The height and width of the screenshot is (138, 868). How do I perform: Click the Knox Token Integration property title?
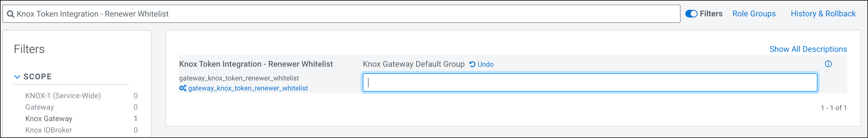coord(256,64)
